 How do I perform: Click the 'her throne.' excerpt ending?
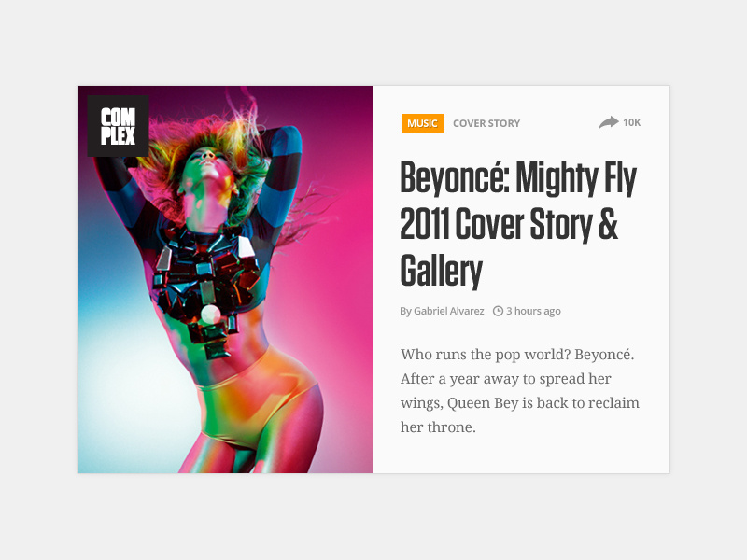click(438, 427)
